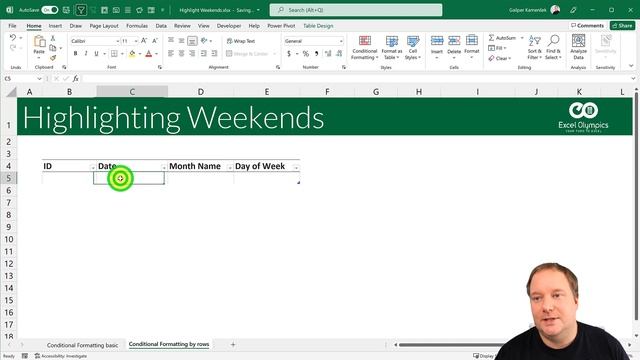Select the Select All corner triangle
640x360 pixels.
point(11,92)
